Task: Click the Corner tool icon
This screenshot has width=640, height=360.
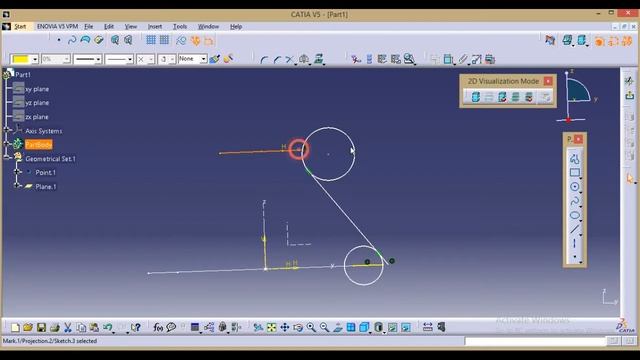Action: [264, 60]
